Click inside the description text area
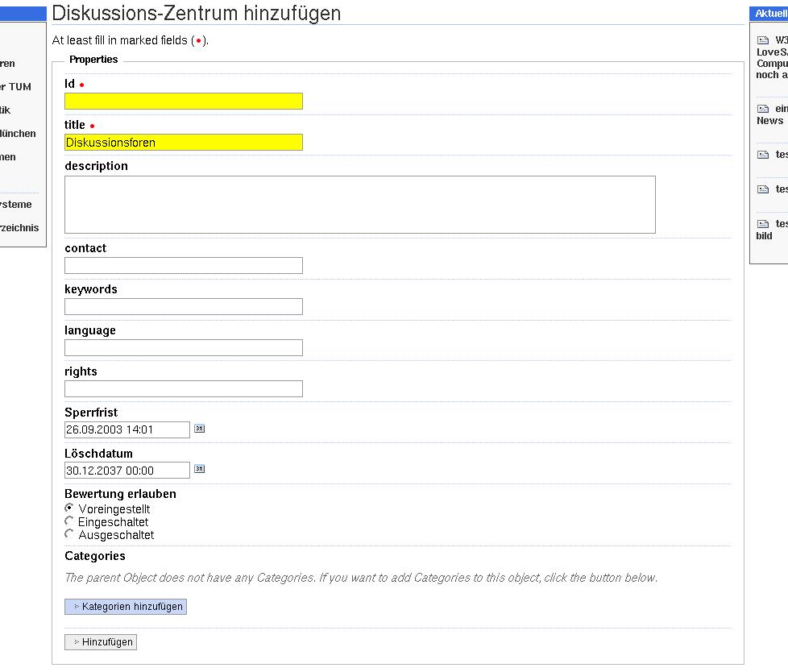 click(359, 205)
